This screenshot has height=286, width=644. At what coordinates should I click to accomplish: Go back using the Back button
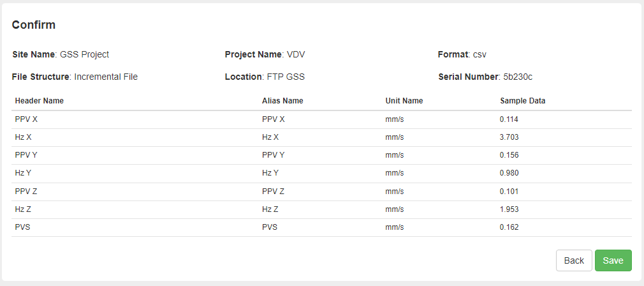(574, 260)
